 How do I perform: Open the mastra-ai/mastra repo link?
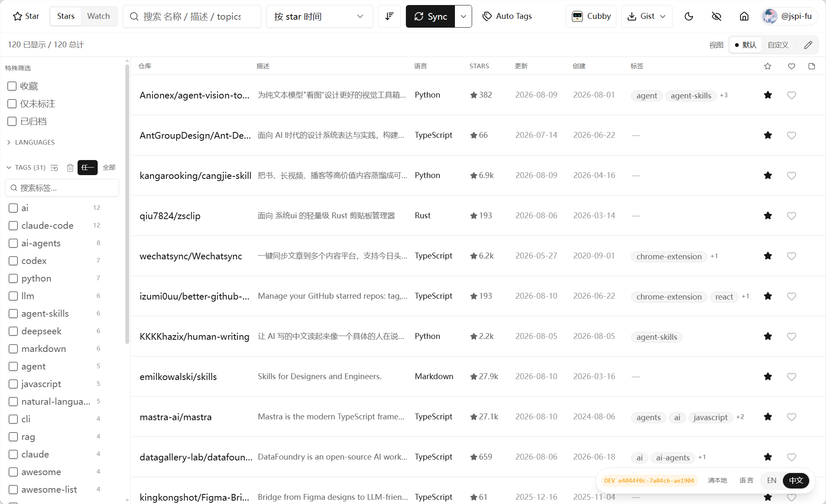[x=176, y=417]
